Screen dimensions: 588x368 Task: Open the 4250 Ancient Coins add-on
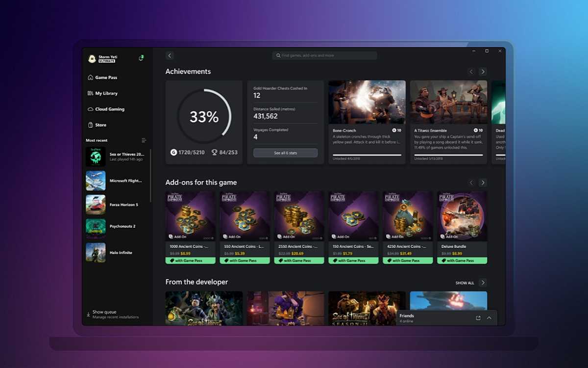(408, 228)
